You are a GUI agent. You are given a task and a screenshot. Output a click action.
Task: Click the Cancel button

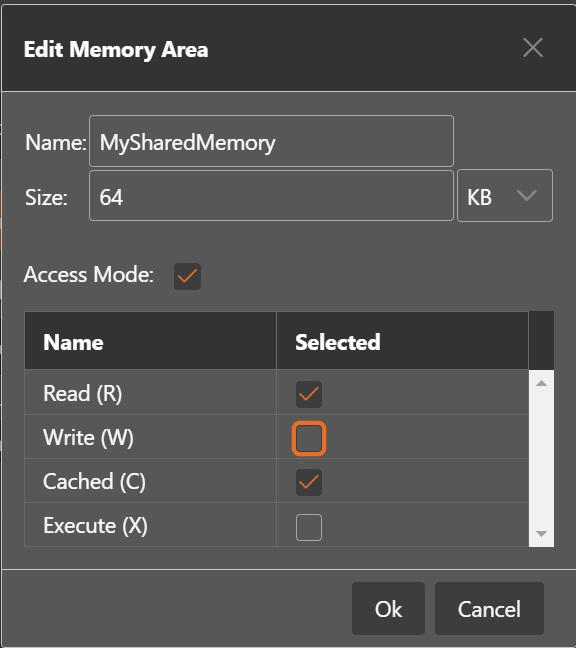[x=489, y=608]
